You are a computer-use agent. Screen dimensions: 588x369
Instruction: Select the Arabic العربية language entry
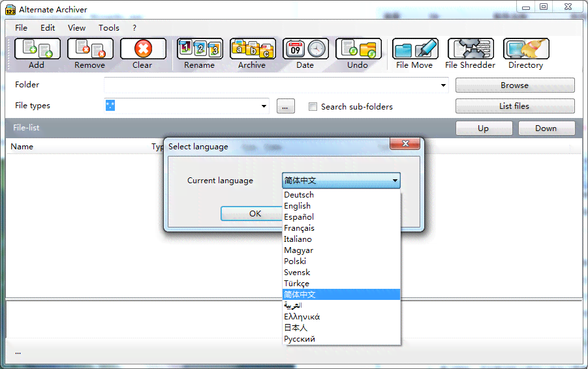(x=341, y=306)
